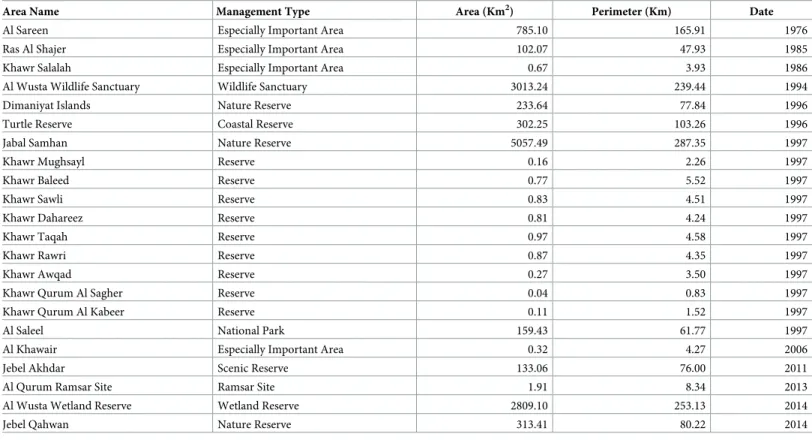Click the Khawr Awqad cell
The width and height of the screenshot is (812, 440).
click(37, 274)
